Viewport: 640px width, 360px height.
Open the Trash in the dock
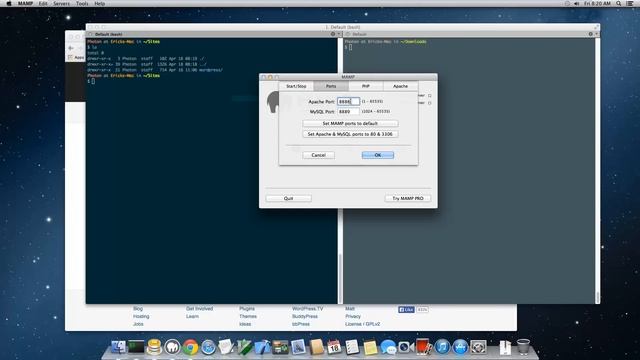[523, 347]
